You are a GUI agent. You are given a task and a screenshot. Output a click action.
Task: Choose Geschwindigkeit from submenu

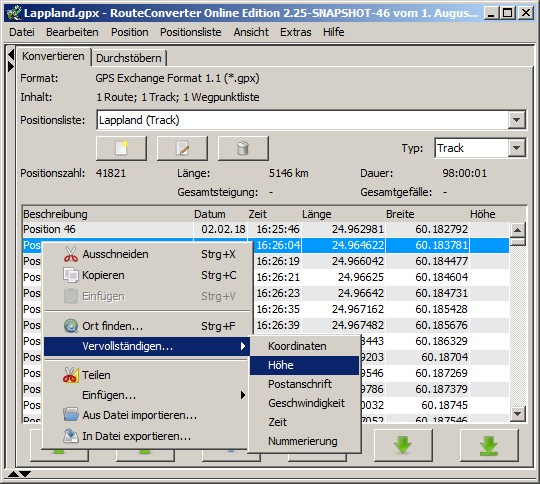click(x=304, y=403)
